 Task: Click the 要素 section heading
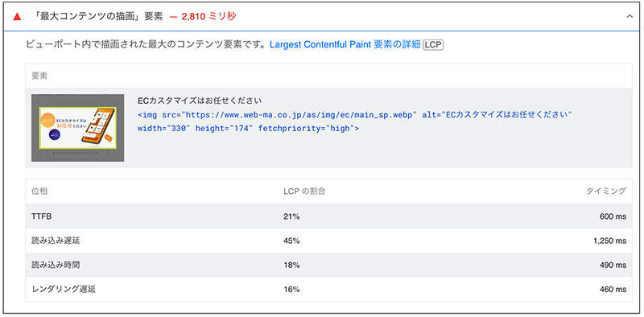coord(39,76)
